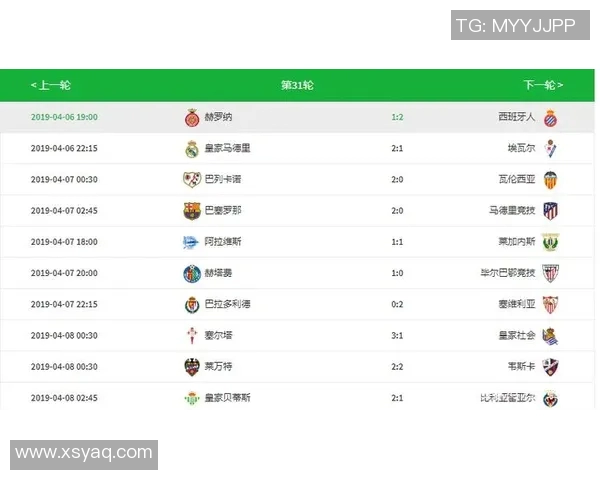The width and height of the screenshot is (600, 480).
Task: Click score 2:0 of Barcelona match
Action: (397, 211)
